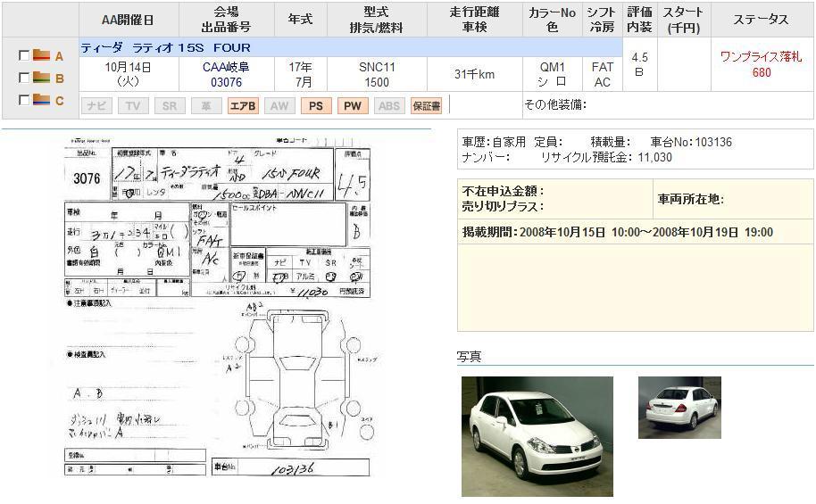
Task: Click the 年式 column header
Action: tap(300, 20)
